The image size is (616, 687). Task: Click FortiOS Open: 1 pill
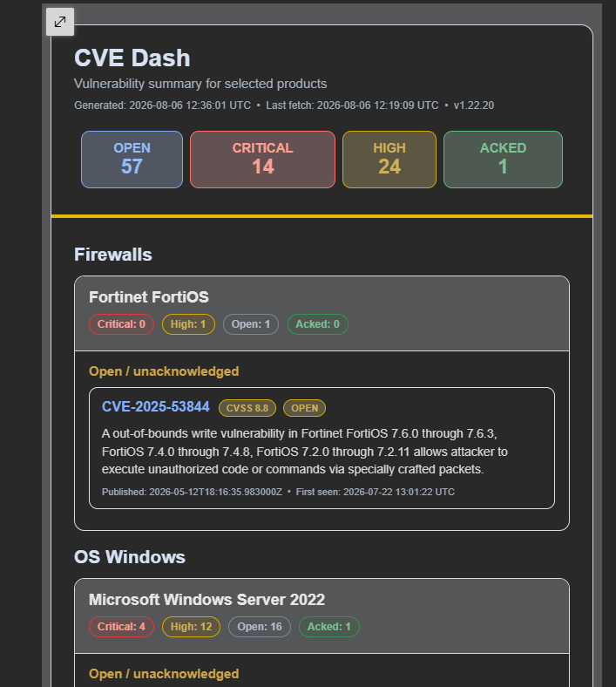251,324
